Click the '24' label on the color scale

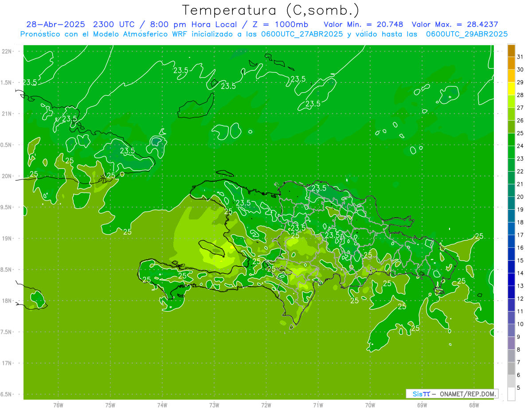tap(520, 146)
